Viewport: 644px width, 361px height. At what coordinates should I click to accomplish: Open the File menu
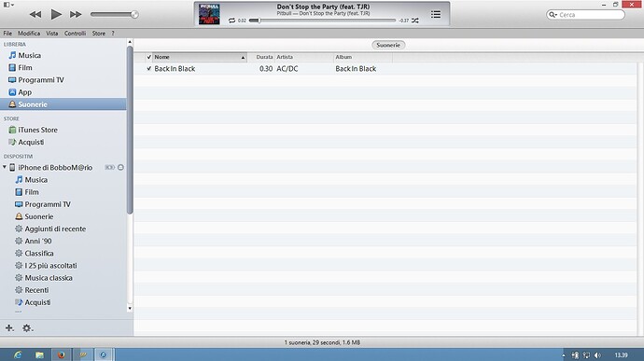(x=7, y=34)
